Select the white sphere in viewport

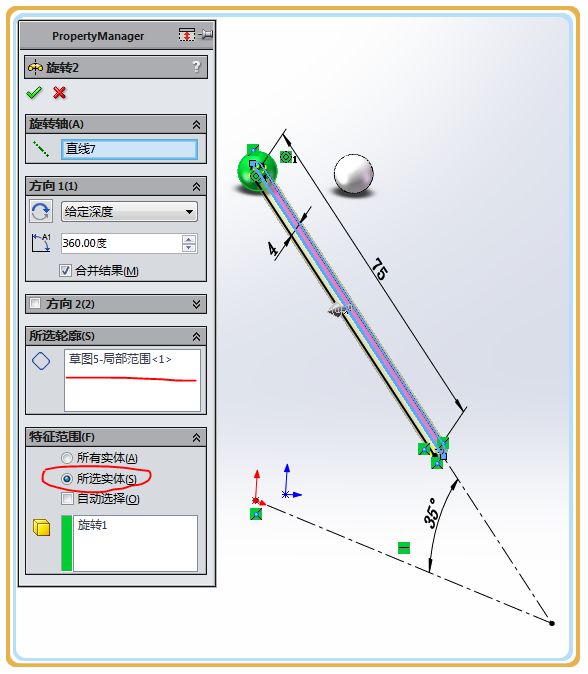pyautogui.click(x=354, y=174)
